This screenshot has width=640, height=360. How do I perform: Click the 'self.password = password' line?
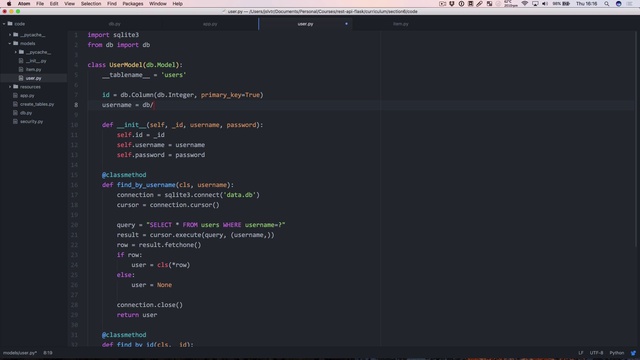[x=161, y=155]
